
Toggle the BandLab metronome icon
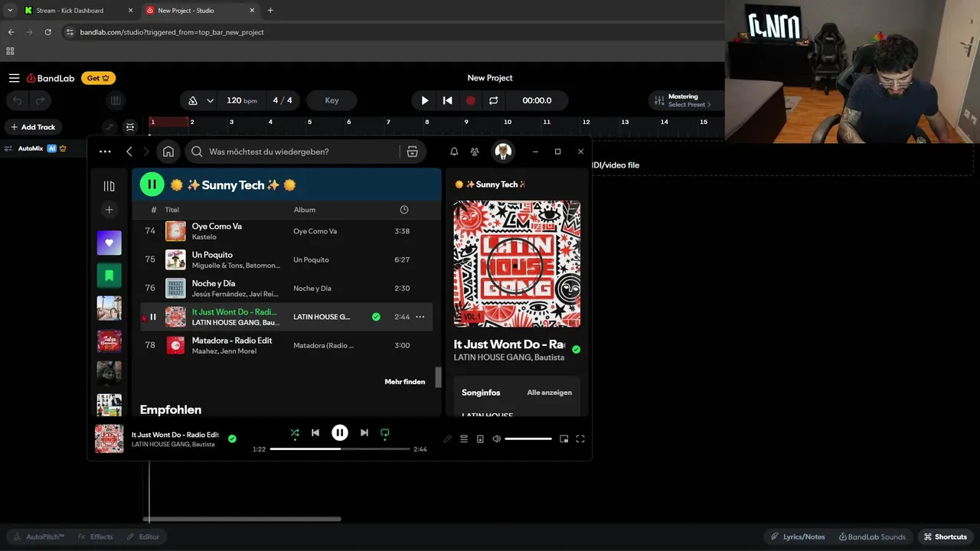pos(193,100)
